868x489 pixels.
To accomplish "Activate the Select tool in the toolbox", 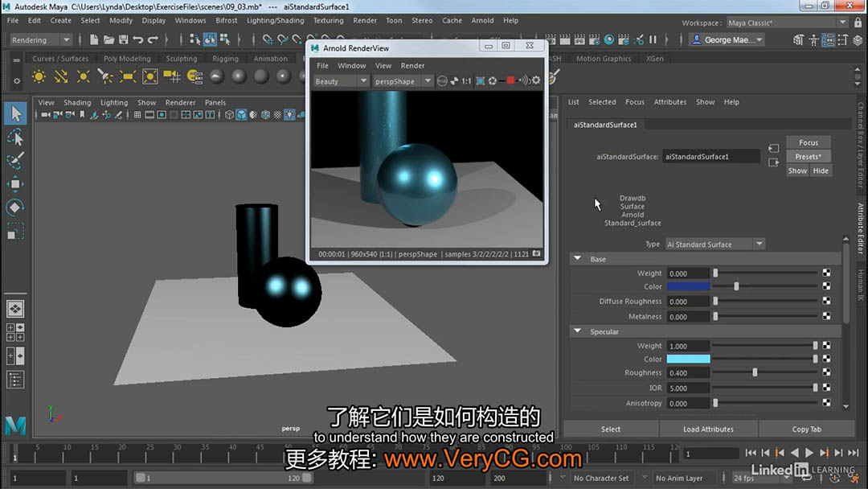I will [15, 113].
